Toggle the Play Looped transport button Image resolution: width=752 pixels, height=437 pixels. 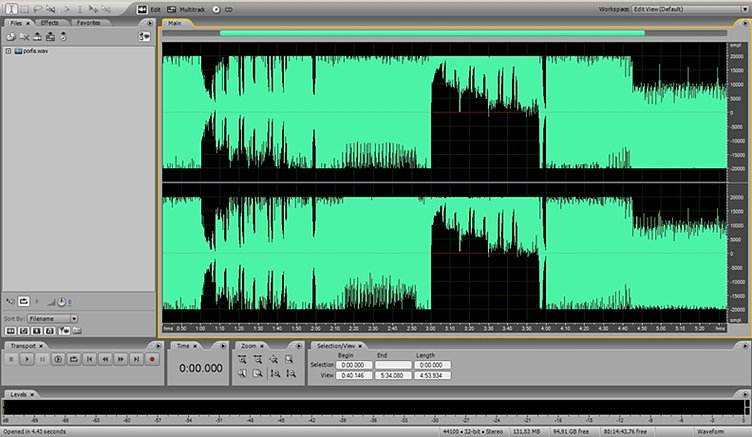click(73, 358)
